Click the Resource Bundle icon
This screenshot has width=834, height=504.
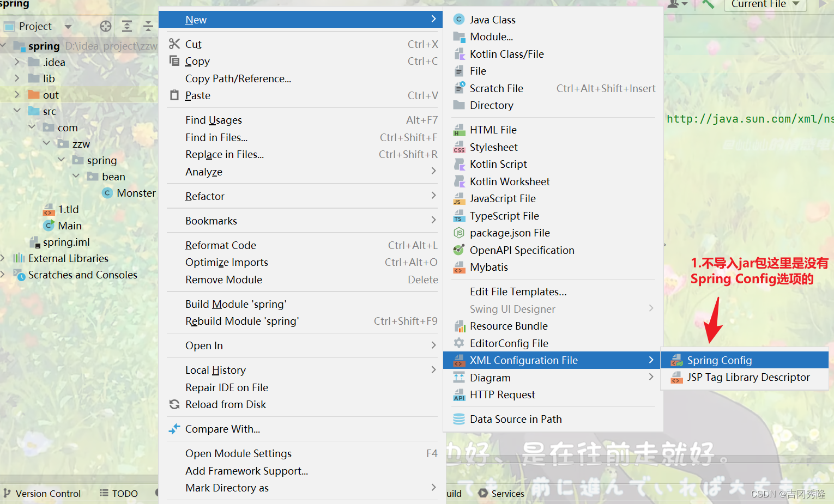pyautogui.click(x=459, y=326)
